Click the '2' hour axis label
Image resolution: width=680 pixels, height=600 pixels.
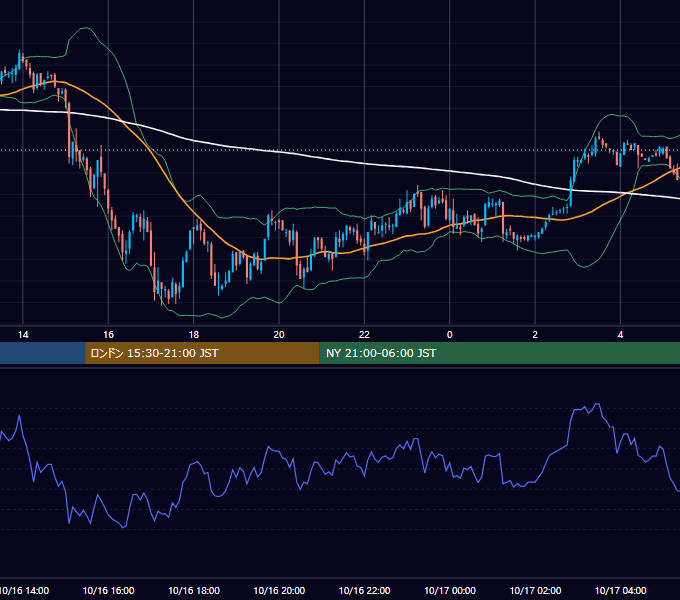tap(535, 335)
